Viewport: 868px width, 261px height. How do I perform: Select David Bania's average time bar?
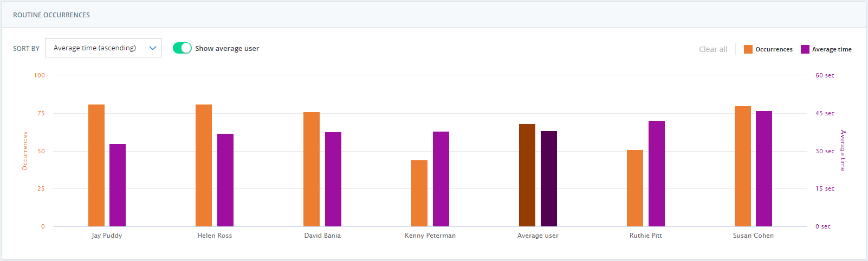tap(333, 179)
